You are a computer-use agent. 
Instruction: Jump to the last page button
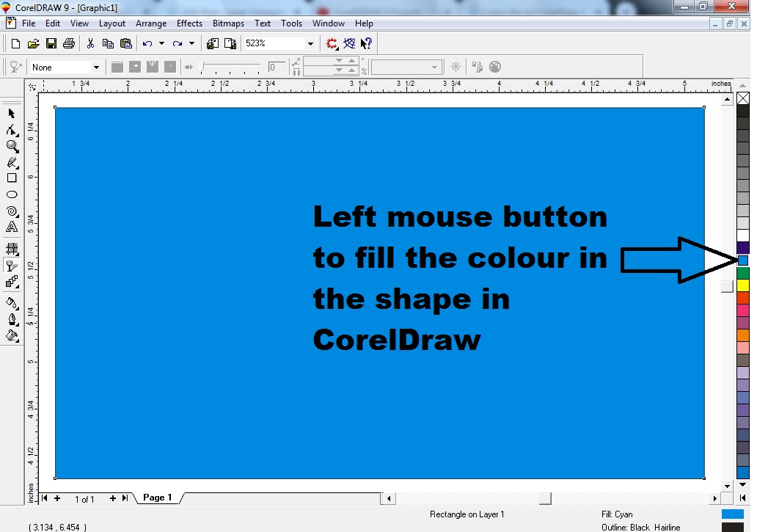pyautogui.click(x=125, y=498)
